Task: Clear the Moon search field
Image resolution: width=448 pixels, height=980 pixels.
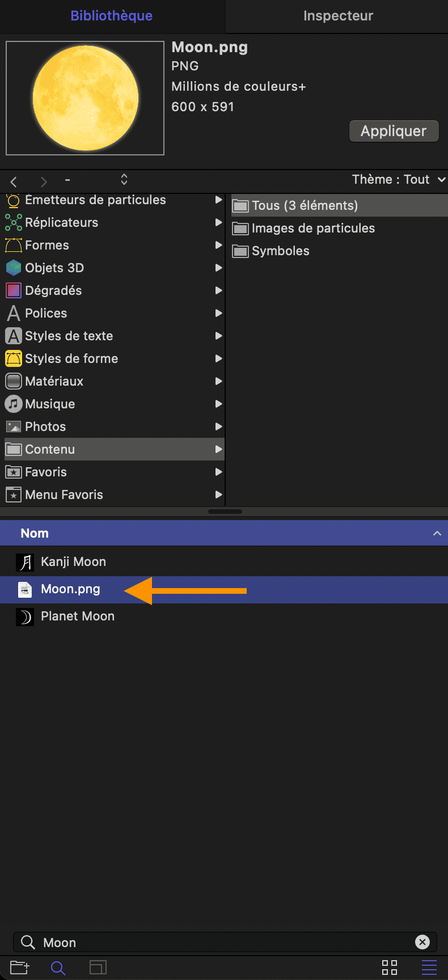Action: point(422,942)
